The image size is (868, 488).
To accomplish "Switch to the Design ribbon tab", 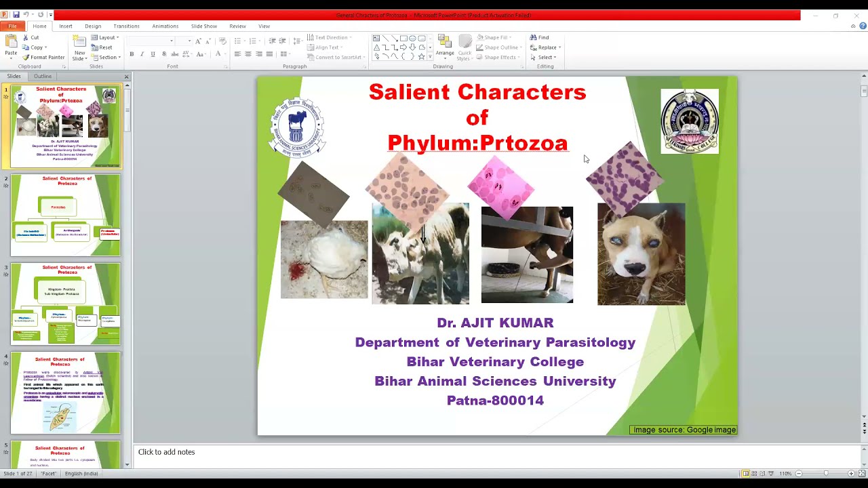I will [93, 26].
